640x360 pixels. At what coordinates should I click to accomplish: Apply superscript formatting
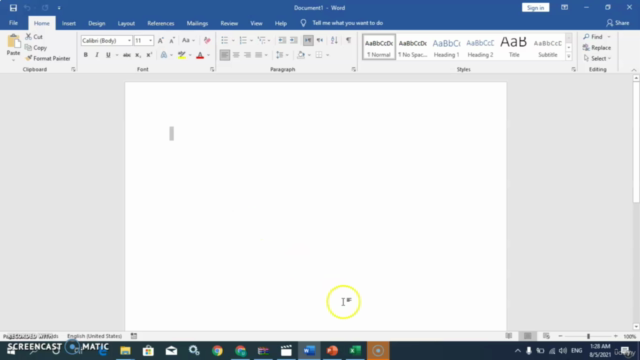coord(149,55)
